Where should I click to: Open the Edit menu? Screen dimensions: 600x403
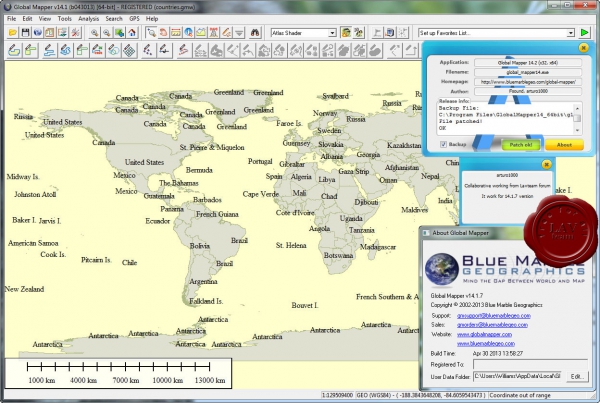point(27,19)
